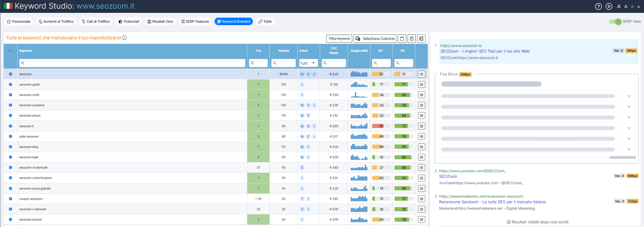Open row menu icon for seozoom vs semrush
Screen dimensions: 644x227
[x=421, y=168]
